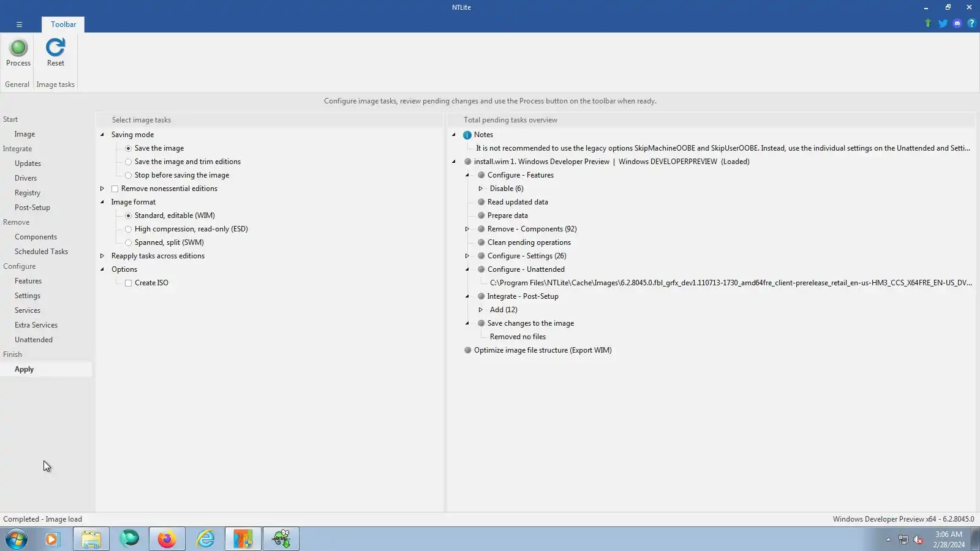Viewport: 980px width, 551px height.
Task: Select Apply in the sidebar
Action: tap(24, 369)
